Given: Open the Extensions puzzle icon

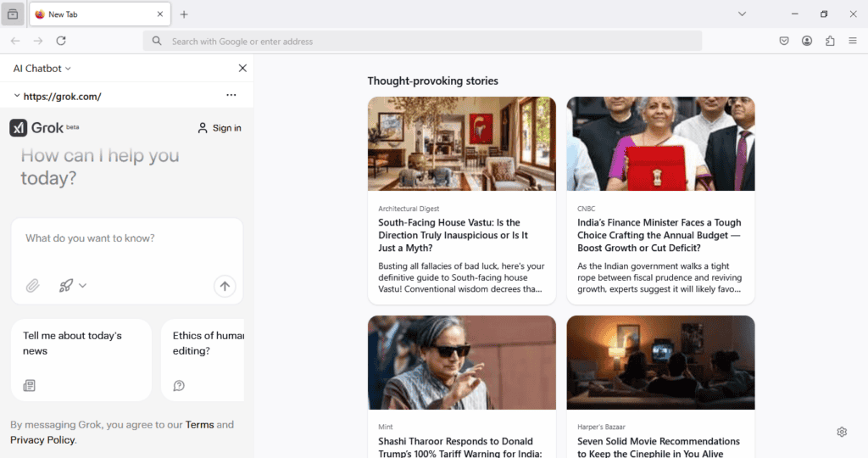Looking at the screenshot, I should tap(830, 41).
